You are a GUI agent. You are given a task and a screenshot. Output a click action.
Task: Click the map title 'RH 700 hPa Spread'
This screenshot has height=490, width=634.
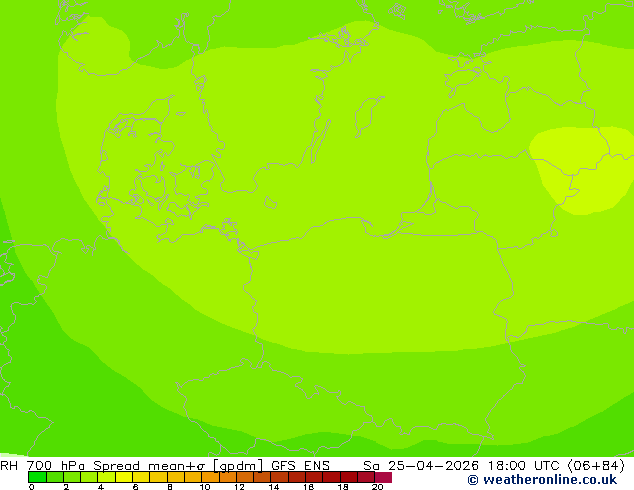[x=70, y=466]
